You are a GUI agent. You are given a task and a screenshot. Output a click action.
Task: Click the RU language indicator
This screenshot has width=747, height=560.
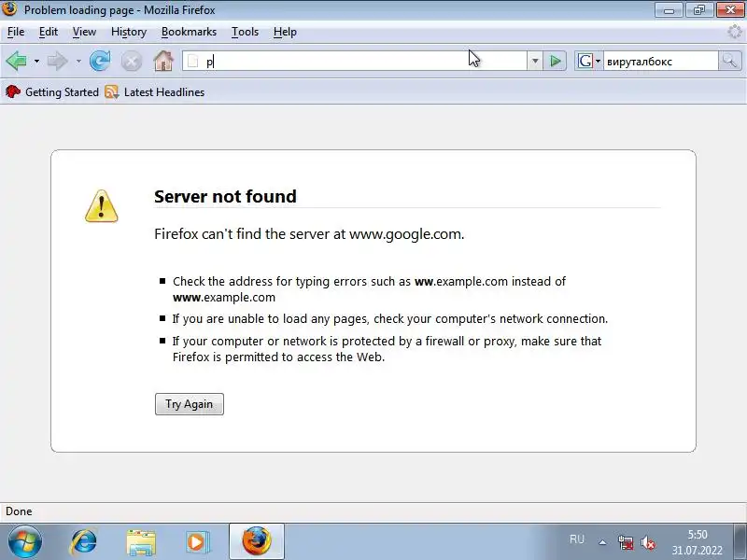click(576, 539)
